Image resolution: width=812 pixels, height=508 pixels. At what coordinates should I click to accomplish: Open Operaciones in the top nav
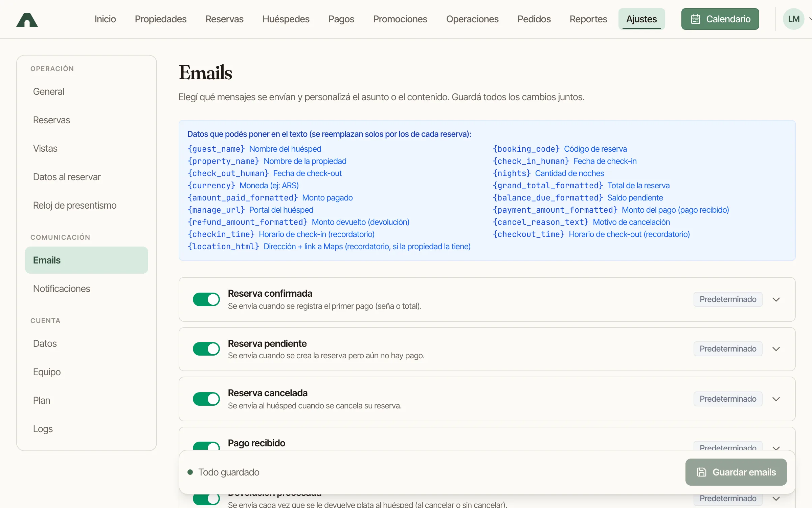coord(472,19)
